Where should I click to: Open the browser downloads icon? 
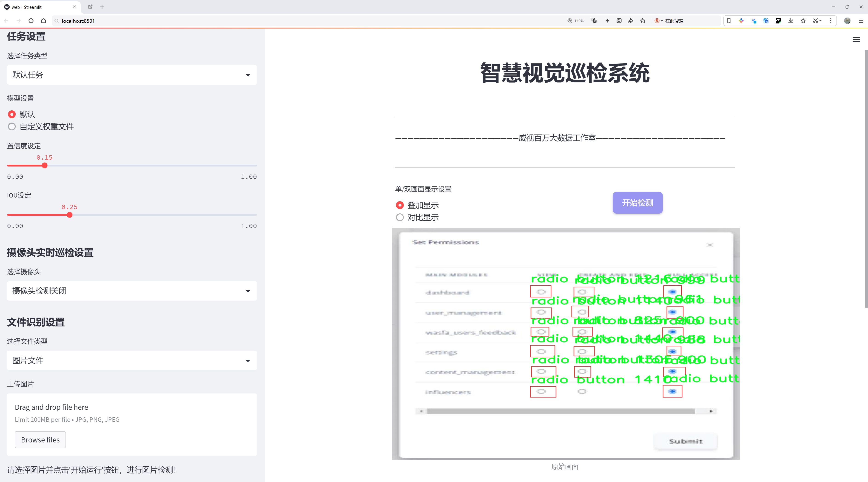(x=791, y=21)
